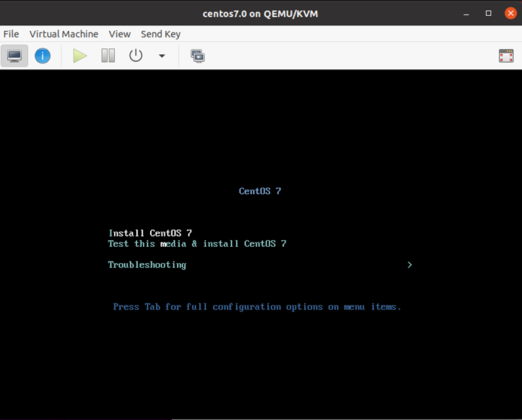The width and height of the screenshot is (522, 420).
Task: Click the CentOS 7 boot menu title
Action: [260, 191]
